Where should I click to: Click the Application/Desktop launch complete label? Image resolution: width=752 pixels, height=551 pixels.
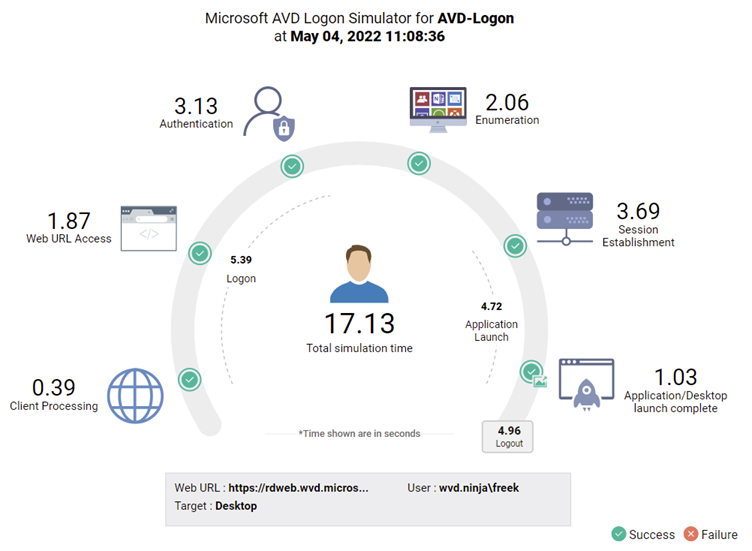(x=675, y=402)
